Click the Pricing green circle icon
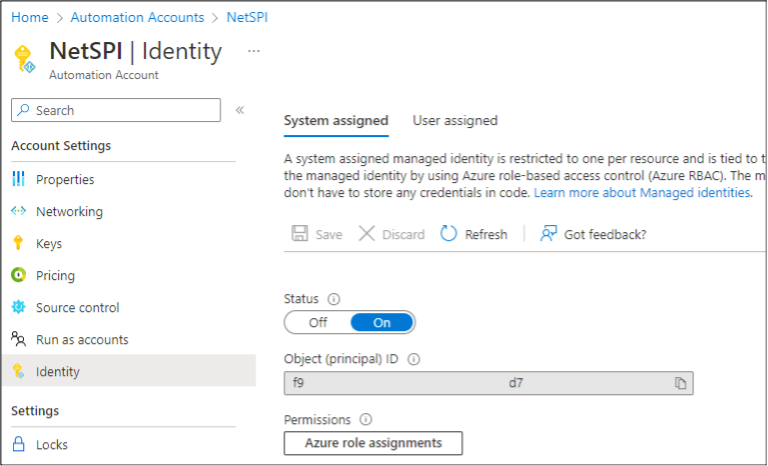The image size is (768, 466). [x=18, y=275]
